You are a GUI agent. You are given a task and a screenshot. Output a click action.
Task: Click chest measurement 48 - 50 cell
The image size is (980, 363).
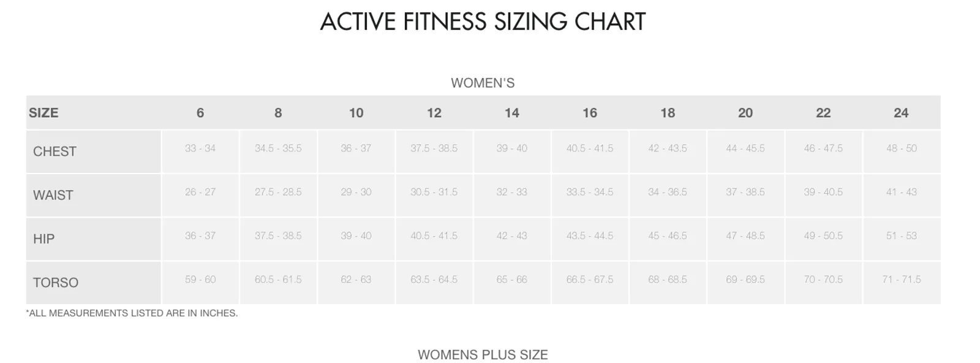(x=902, y=151)
